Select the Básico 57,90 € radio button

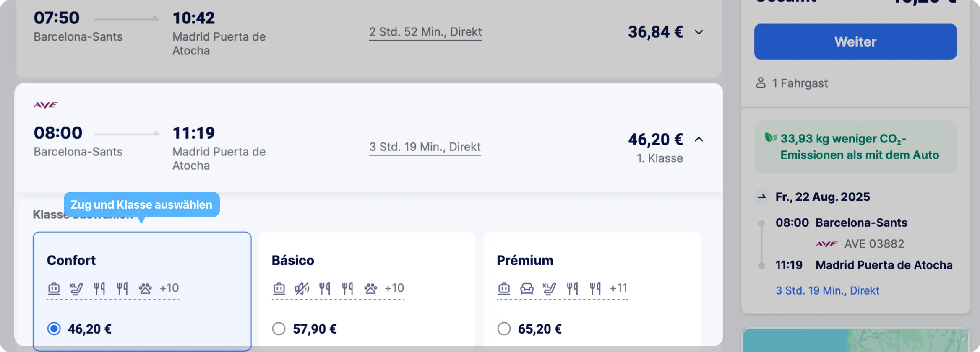(x=279, y=329)
